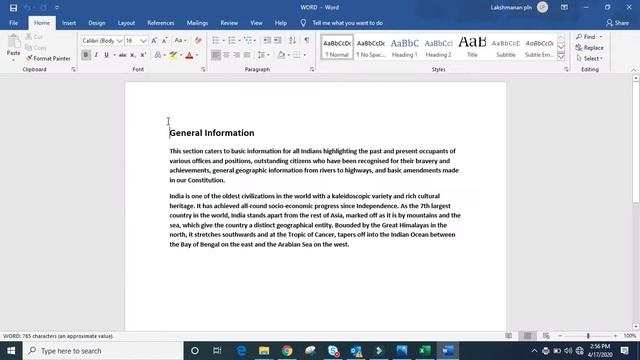Apply the Heading 1 style
The width and height of the screenshot is (640, 360).
[404, 47]
